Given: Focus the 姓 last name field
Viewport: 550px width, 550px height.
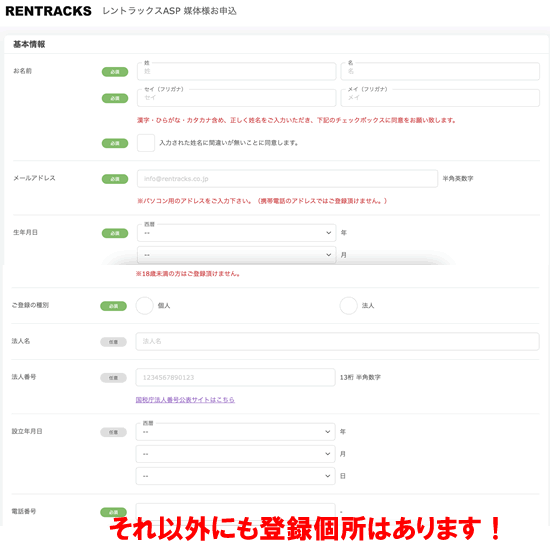Looking at the screenshot, I should [x=236, y=71].
